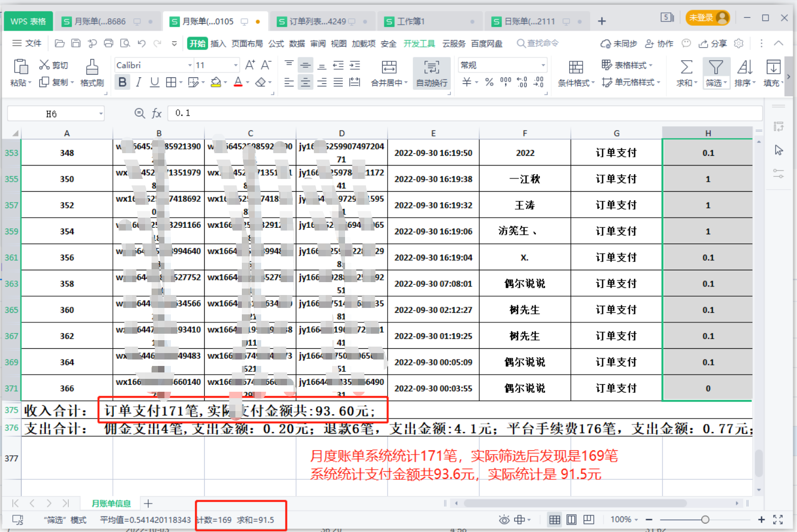The image size is (797, 532).
Task: Increase font size with A+ icon
Action: click(x=250, y=65)
